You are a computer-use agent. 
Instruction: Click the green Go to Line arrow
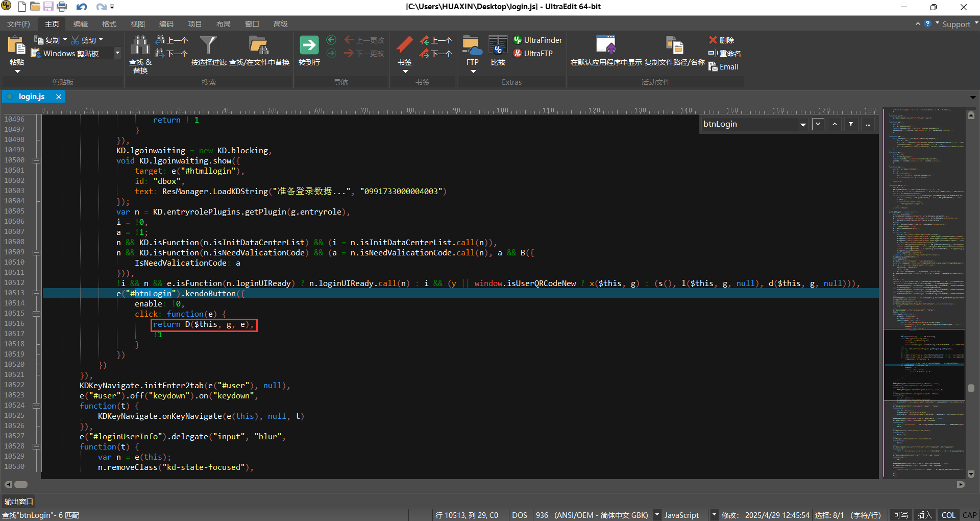click(x=309, y=46)
